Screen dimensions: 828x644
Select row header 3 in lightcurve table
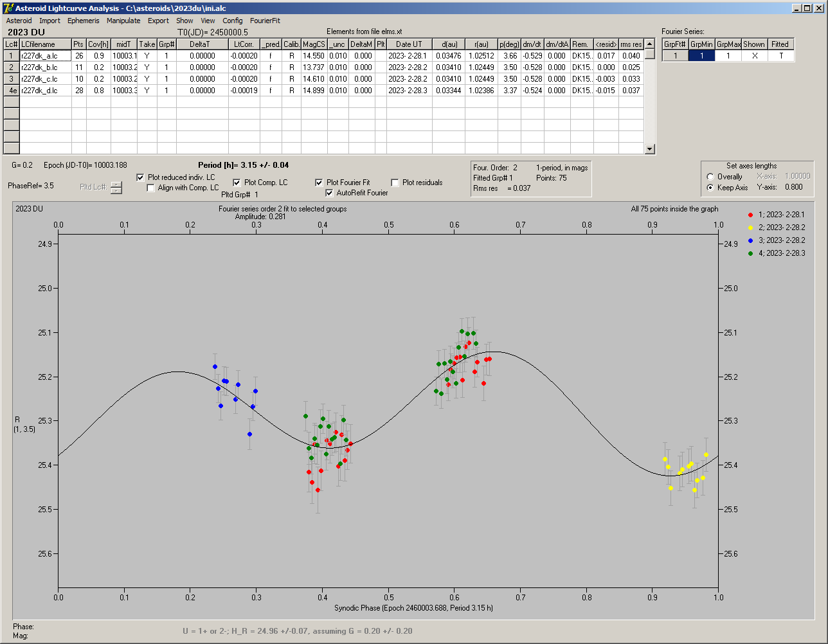pos(11,79)
